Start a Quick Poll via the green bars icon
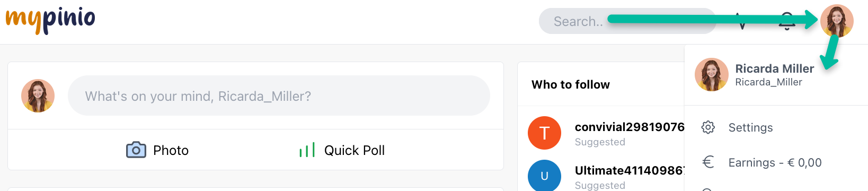This screenshot has height=191, width=868. click(x=307, y=150)
